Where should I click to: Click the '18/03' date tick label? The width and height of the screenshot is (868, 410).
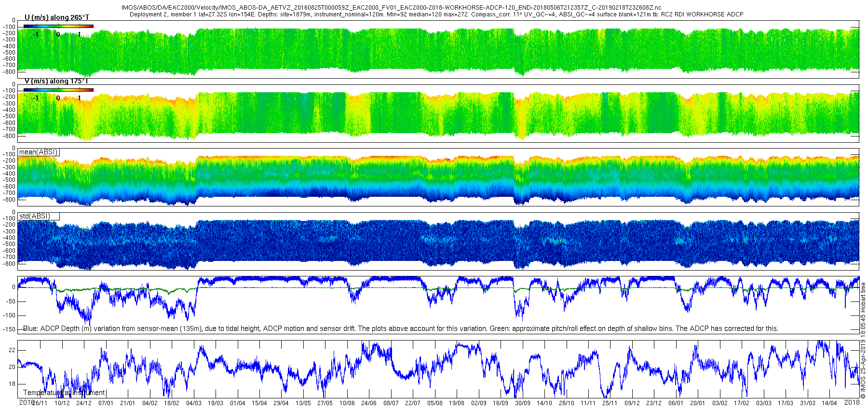(x=216, y=403)
